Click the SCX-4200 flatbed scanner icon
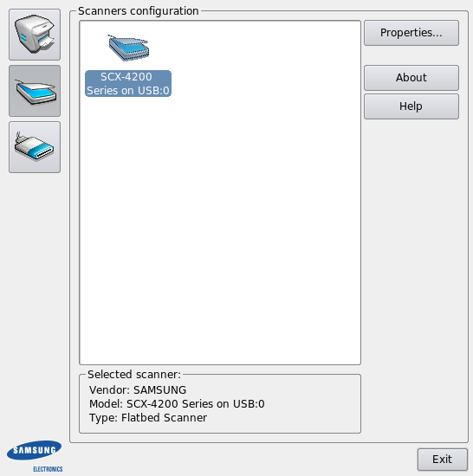 (x=128, y=48)
